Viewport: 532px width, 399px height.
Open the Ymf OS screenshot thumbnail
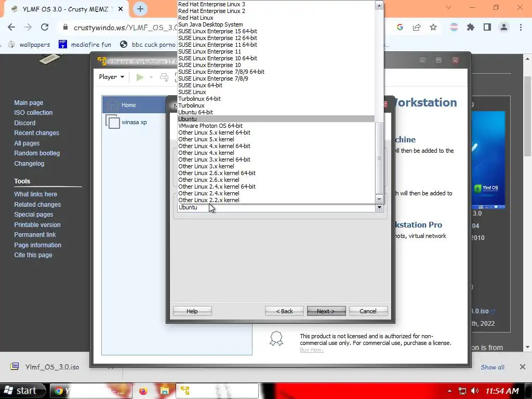pyautogui.click(x=488, y=160)
